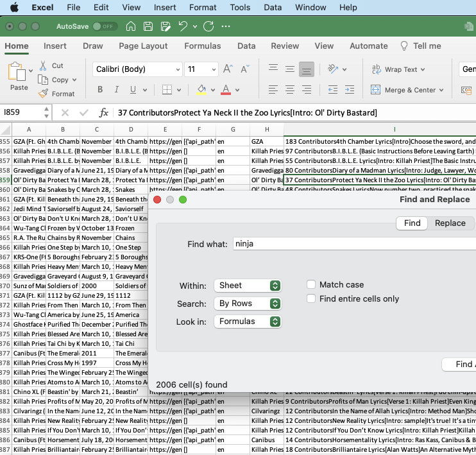Select the Format painter brush
This screenshot has width=476, height=455.
click(x=43, y=94)
